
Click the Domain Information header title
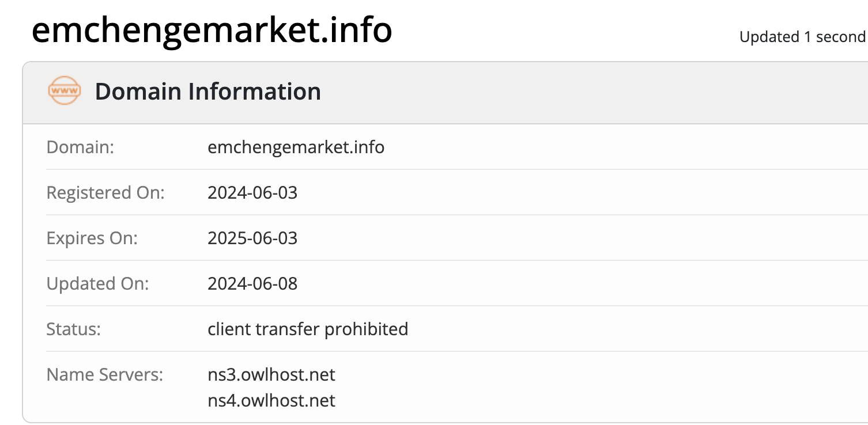208,92
